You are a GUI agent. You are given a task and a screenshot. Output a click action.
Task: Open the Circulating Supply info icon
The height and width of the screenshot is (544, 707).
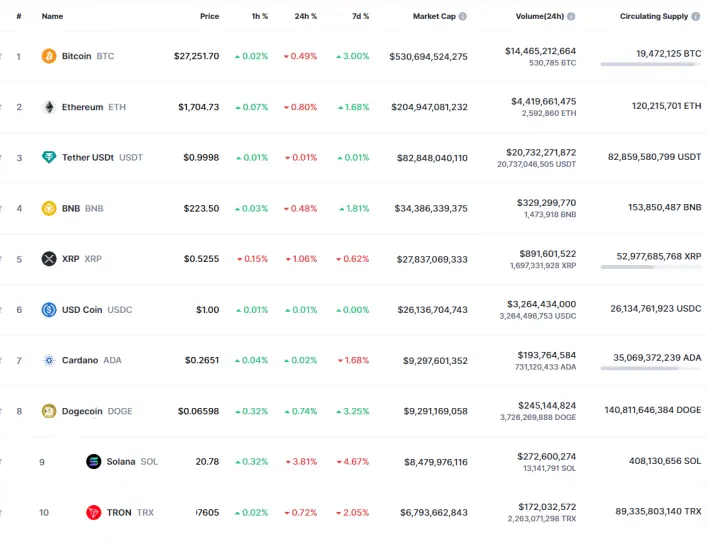point(696,16)
